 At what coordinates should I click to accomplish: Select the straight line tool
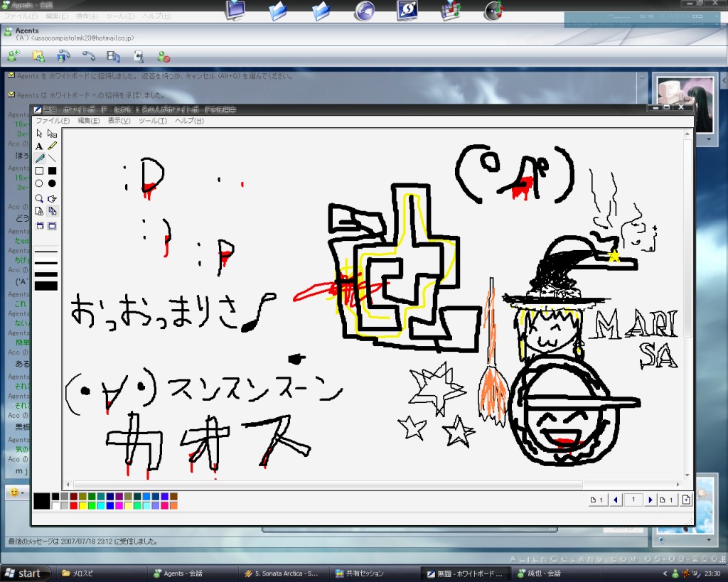pos(53,158)
